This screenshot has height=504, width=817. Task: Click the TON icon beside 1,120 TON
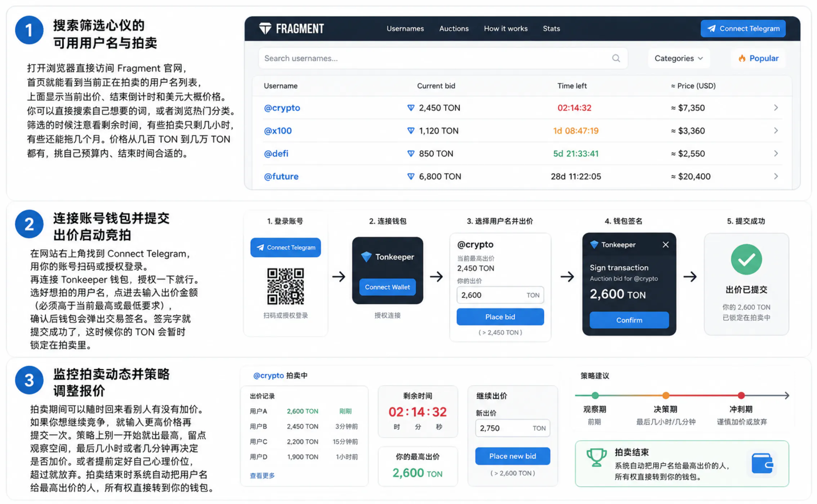pos(411,131)
